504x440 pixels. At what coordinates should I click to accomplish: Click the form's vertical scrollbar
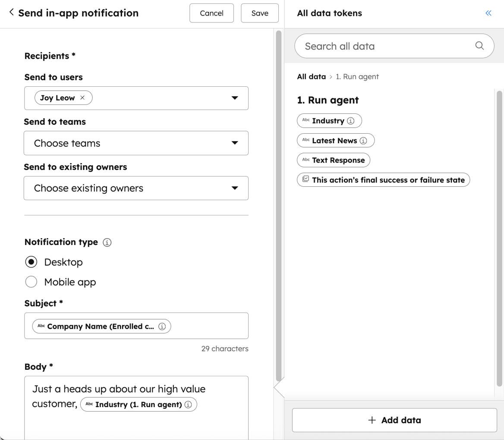pyautogui.click(x=278, y=206)
